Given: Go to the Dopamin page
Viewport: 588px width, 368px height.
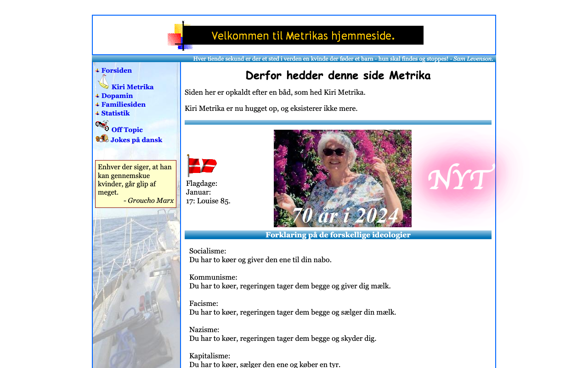Looking at the screenshot, I should pyautogui.click(x=117, y=96).
